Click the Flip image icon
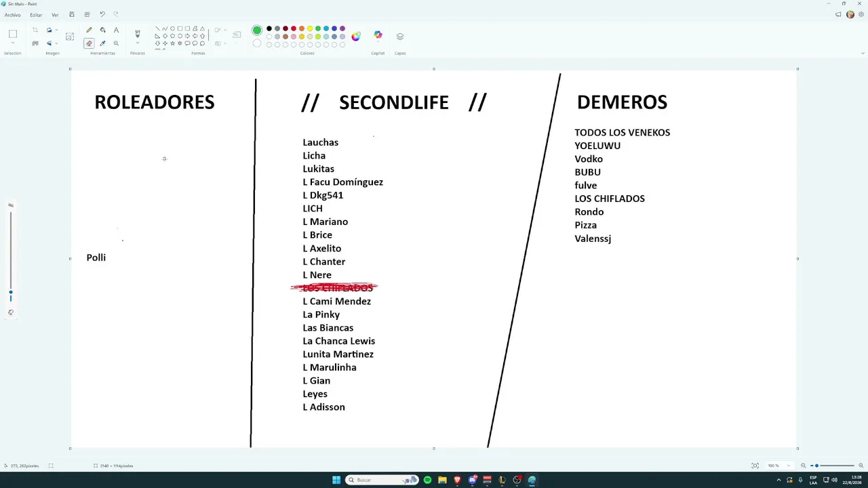868x488 pixels. 49,43
